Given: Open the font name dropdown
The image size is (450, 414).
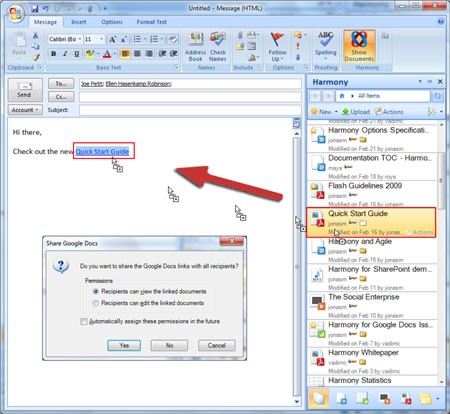Looking at the screenshot, I should point(80,39).
